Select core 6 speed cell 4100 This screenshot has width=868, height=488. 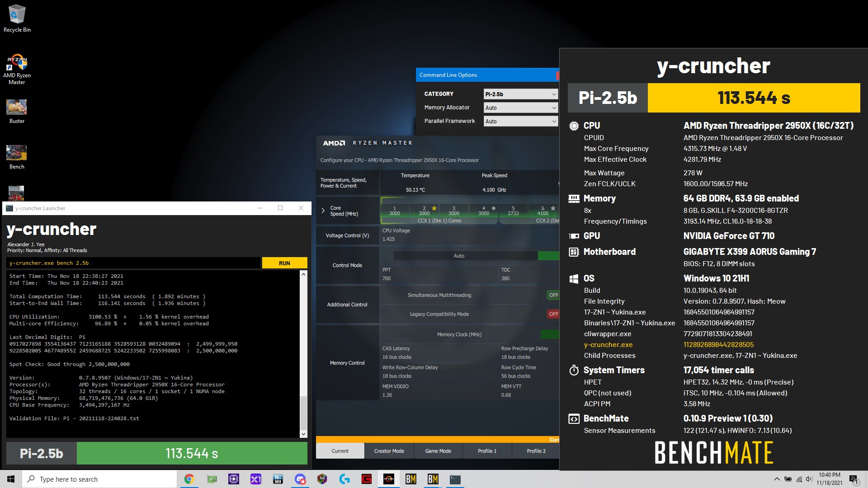point(543,211)
